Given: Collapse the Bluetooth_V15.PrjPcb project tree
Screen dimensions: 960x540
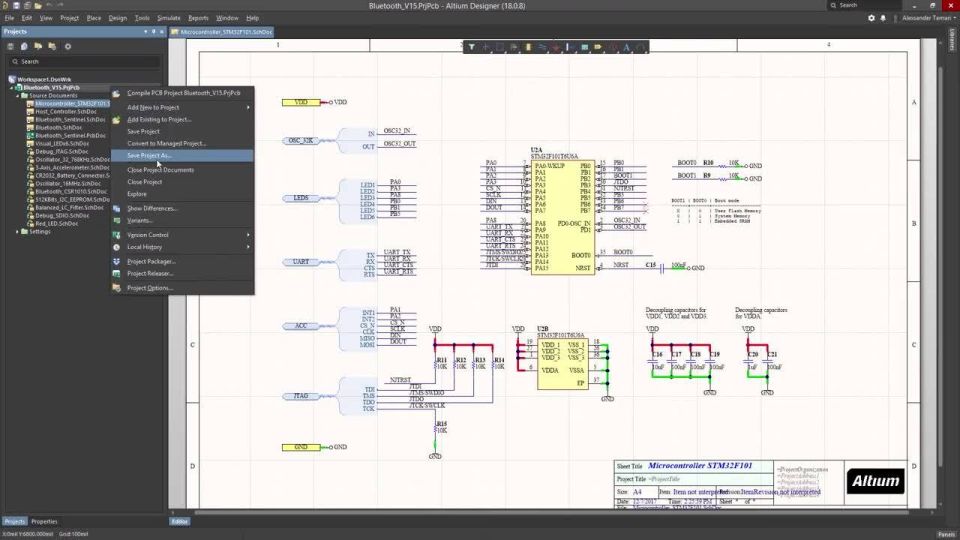Looking at the screenshot, I should coord(11,88).
